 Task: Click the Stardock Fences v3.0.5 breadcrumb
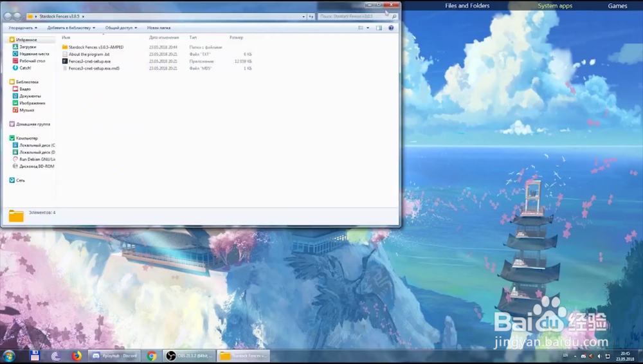[x=59, y=17]
